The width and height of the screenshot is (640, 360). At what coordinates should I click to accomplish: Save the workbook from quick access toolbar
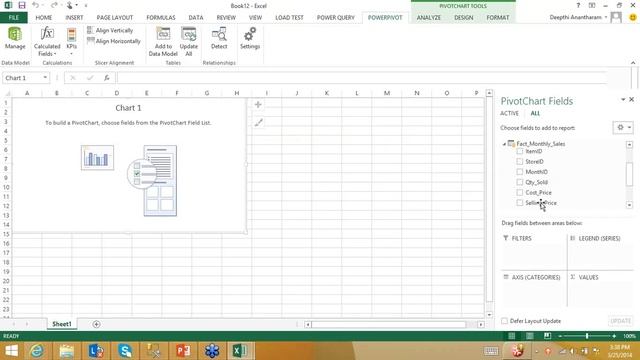22,5
